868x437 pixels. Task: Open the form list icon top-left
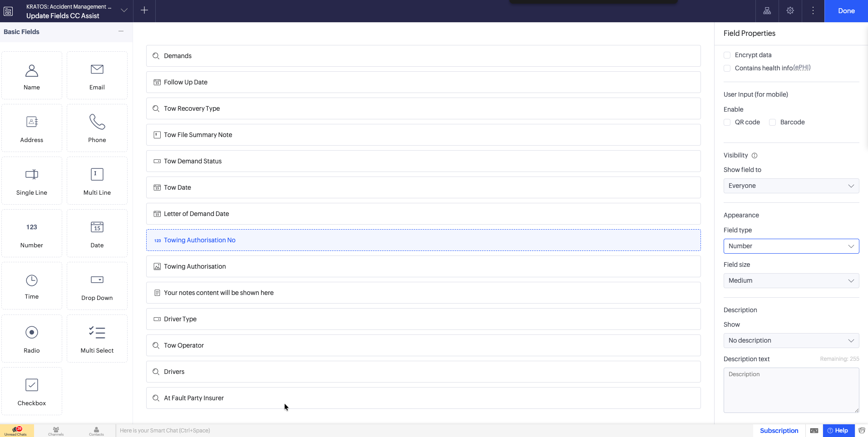[8, 11]
